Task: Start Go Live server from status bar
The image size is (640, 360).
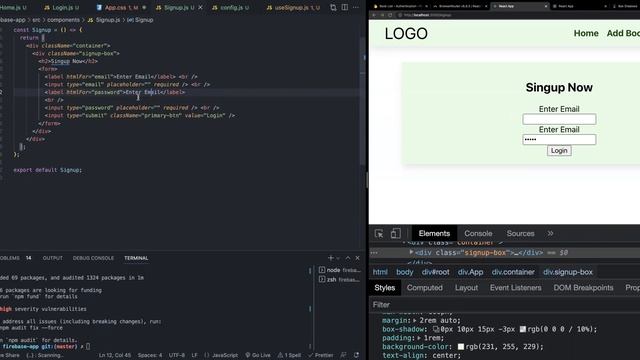Action: [258, 355]
